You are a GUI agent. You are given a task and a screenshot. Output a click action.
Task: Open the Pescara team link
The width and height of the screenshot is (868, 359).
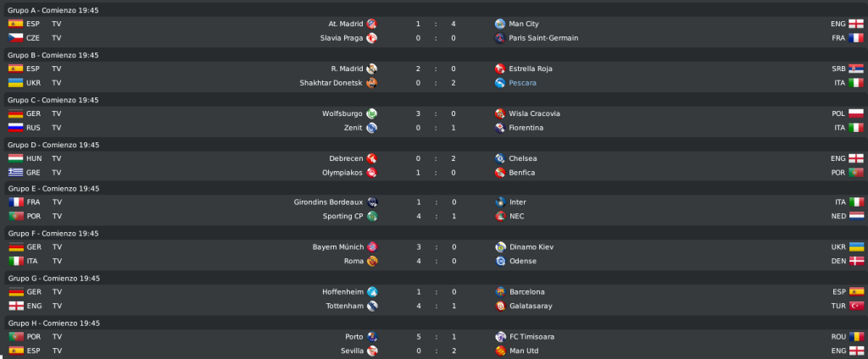(x=522, y=83)
